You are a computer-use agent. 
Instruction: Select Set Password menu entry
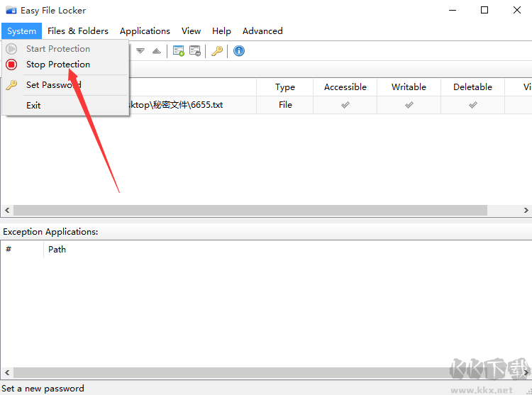click(x=66, y=85)
